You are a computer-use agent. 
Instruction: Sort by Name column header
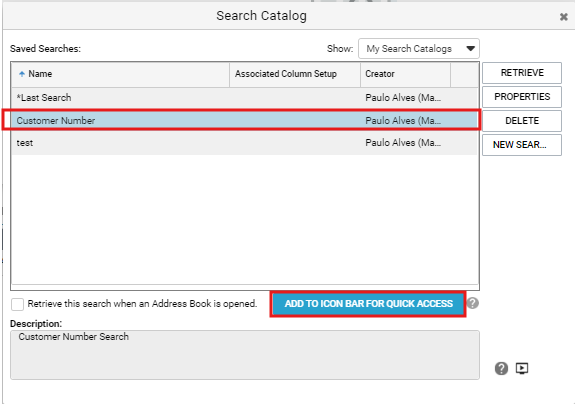[x=120, y=74]
